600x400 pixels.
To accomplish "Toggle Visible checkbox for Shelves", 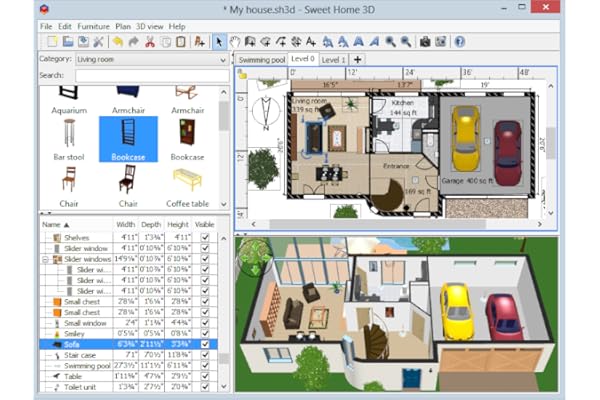I will point(204,237).
